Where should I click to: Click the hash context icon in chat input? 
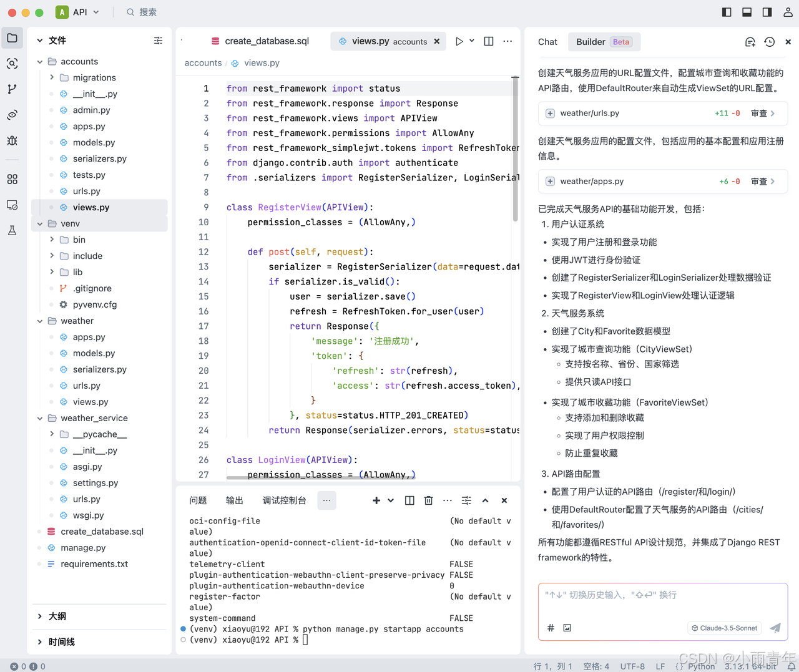551,628
